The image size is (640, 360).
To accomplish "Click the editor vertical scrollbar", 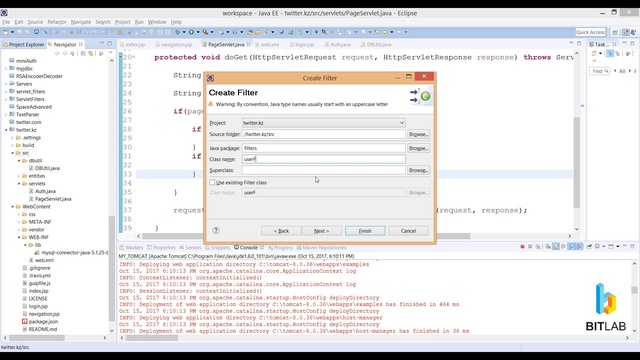I will (x=577, y=162).
